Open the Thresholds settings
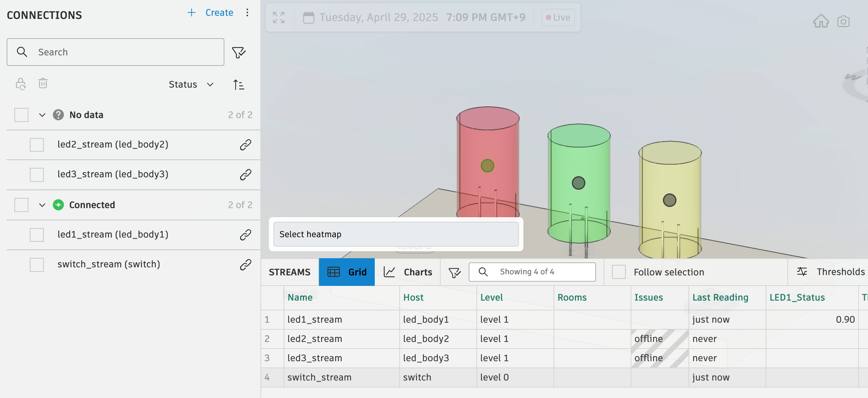868x398 pixels. pyautogui.click(x=831, y=272)
